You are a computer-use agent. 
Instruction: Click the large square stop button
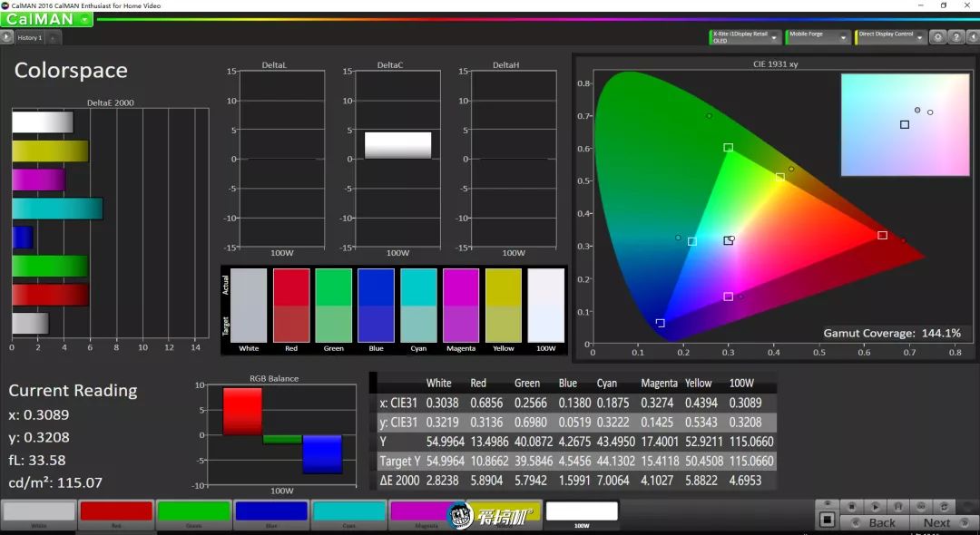click(827, 520)
